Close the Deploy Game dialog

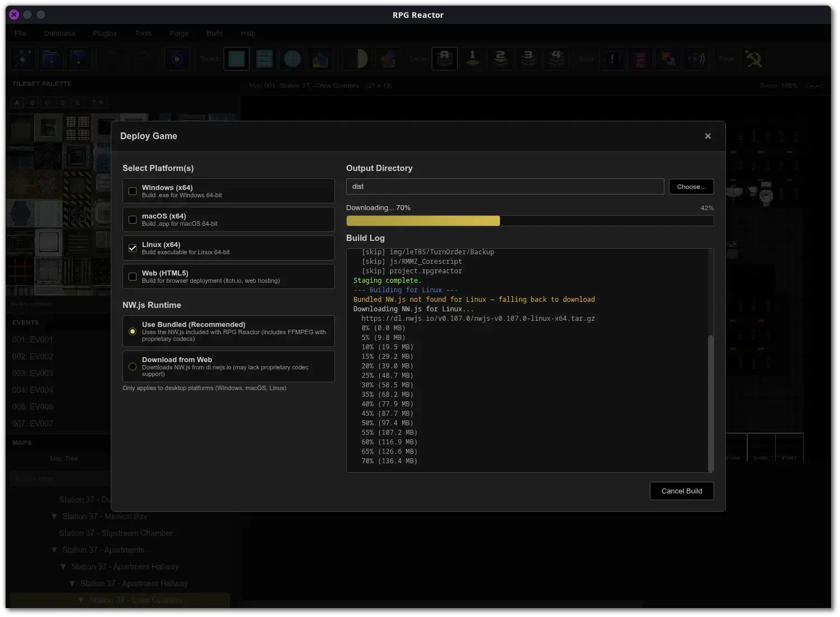(708, 136)
